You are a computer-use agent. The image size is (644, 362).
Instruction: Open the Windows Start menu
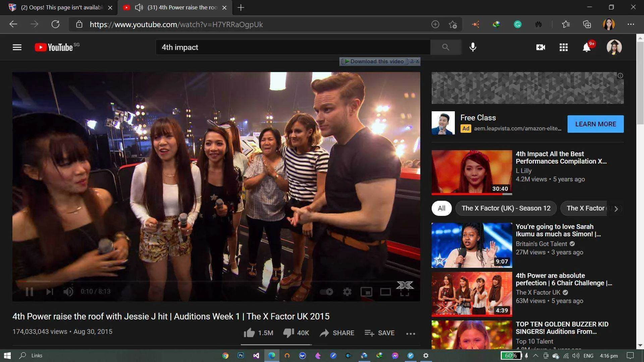(x=7, y=355)
